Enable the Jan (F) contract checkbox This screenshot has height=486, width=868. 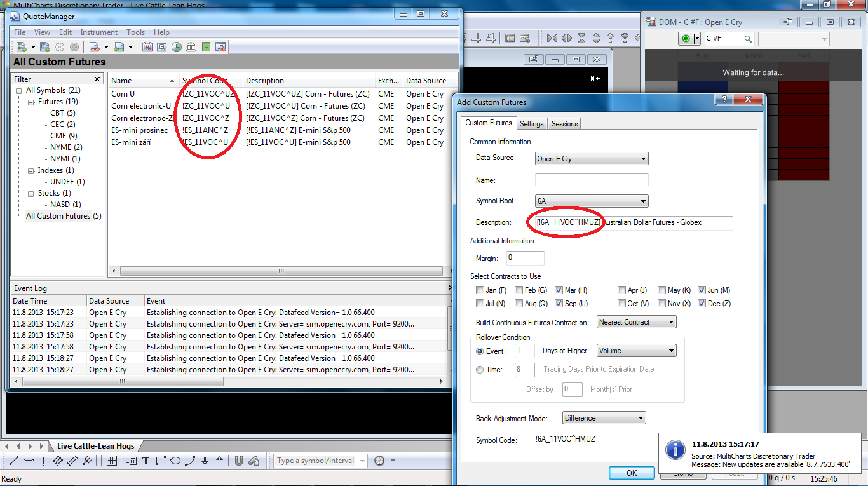(480, 290)
